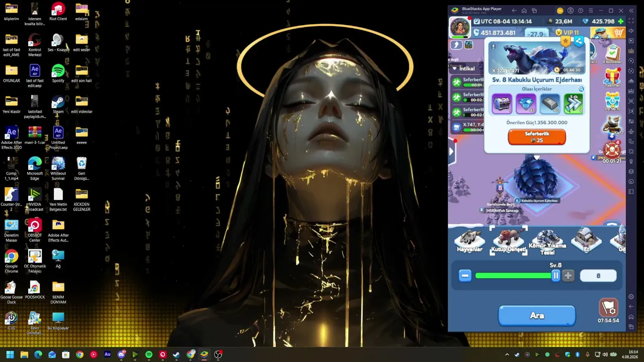The height and width of the screenshot is (362, 644).
Task: Open BlueStacks account profile icon
Action: (570, 11)
